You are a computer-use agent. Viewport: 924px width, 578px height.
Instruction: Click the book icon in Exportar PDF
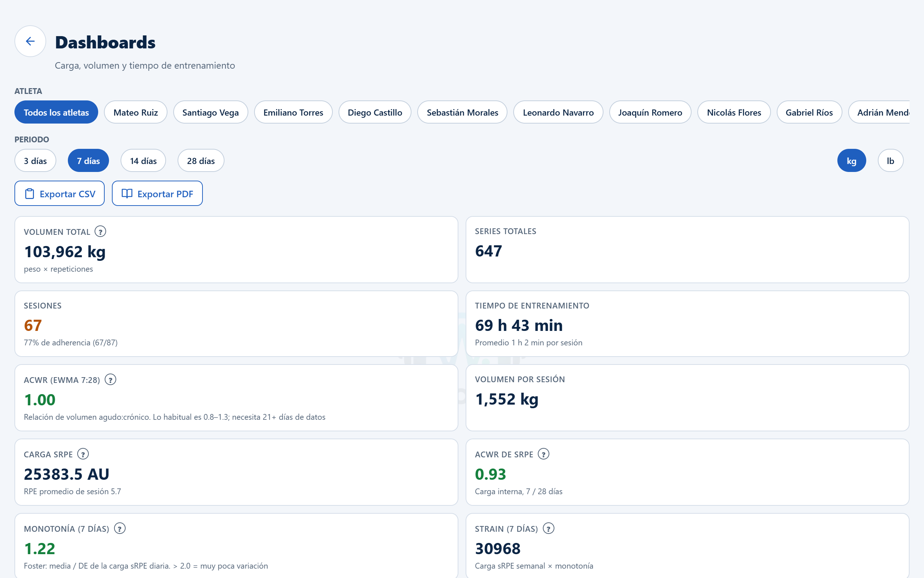(x=127, y=193)
